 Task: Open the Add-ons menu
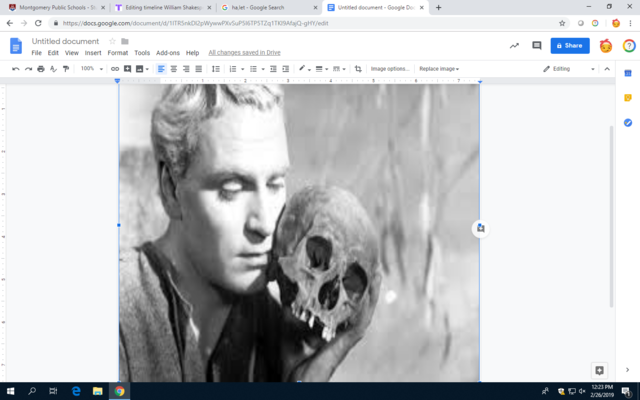point(168,53)
